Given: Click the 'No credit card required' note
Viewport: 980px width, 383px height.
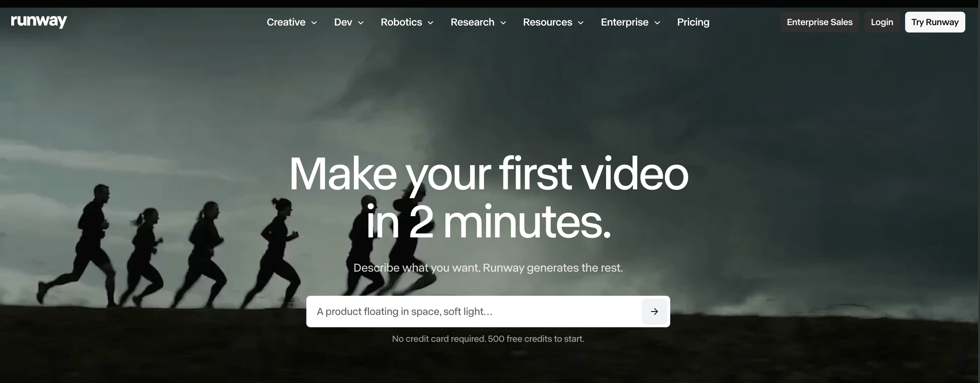Looking at the screenshot, I should click(x=488, y=339).
